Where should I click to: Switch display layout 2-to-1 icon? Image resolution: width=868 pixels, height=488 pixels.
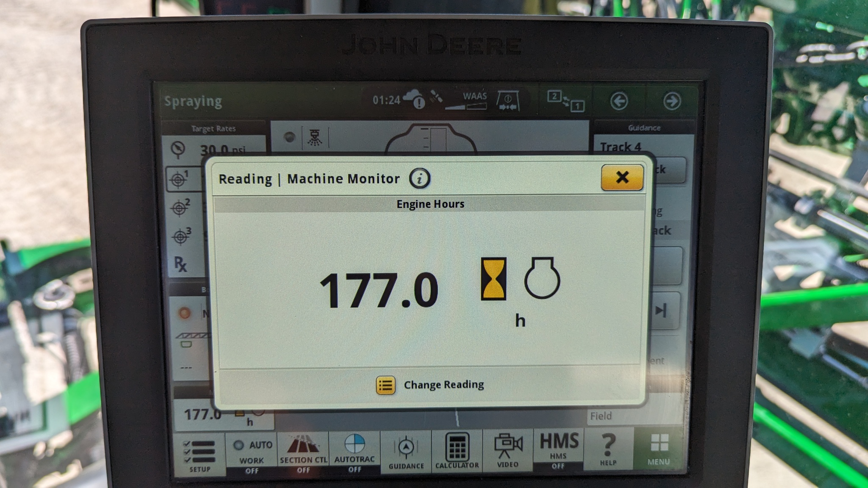tap(565, 101)
